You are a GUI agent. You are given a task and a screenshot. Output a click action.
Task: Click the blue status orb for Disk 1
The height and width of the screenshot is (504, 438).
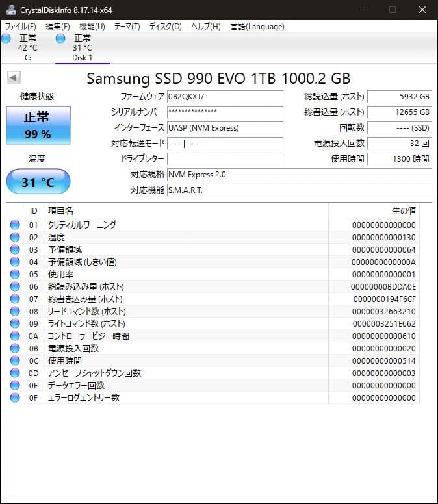click(x=60, y=38)
